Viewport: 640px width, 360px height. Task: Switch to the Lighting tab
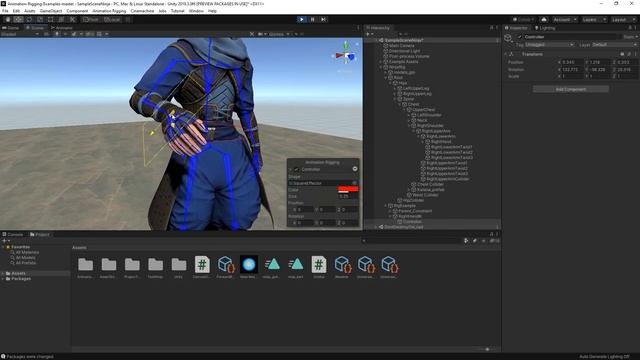click(x=545, y=28)
